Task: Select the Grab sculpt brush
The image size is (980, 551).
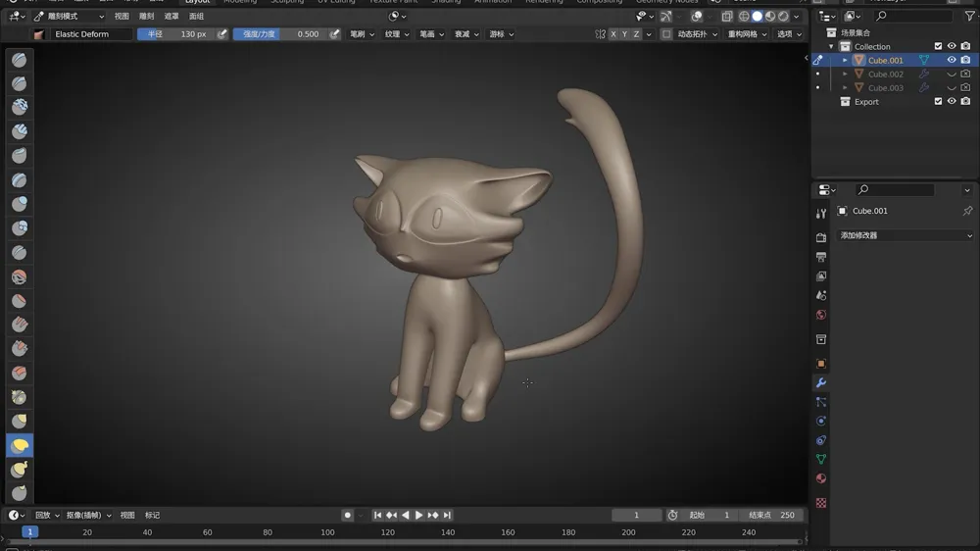Action: click(x=20, y=421)
